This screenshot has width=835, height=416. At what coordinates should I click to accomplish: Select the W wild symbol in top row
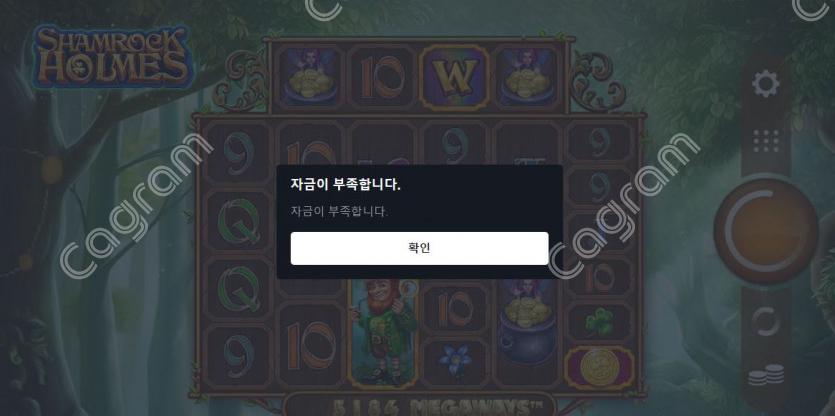454,77
